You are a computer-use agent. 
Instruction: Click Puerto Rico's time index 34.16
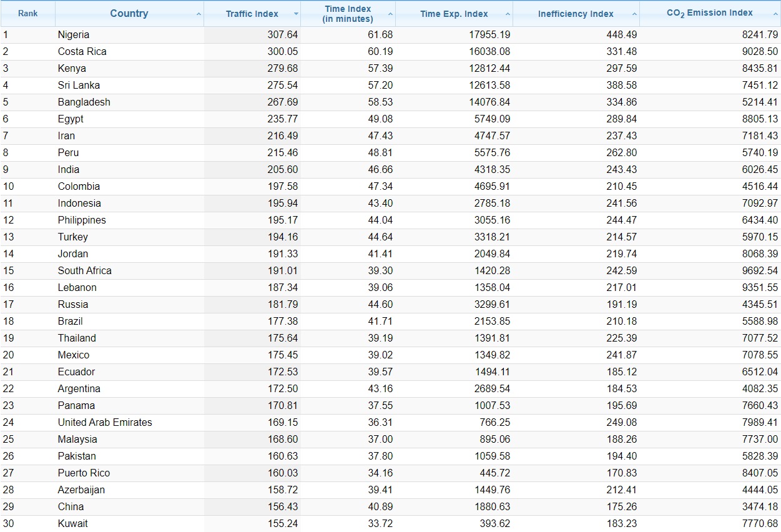click(x=380, y=473)
